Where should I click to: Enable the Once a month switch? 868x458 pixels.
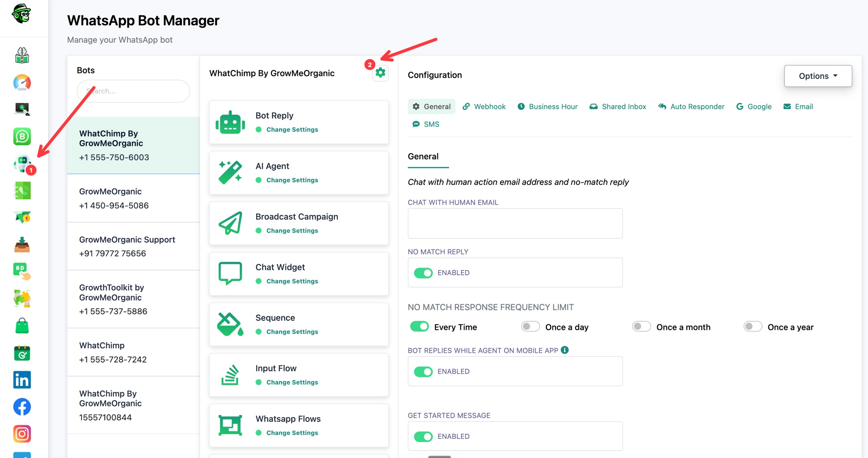[x=641, y=326]
